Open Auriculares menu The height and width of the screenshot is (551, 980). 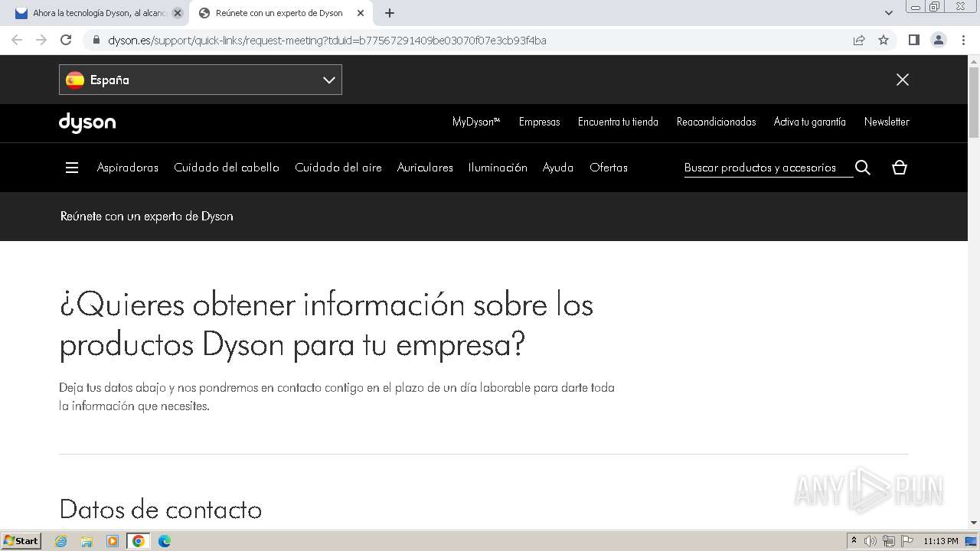pyautogui.click(x=425, y=168)
